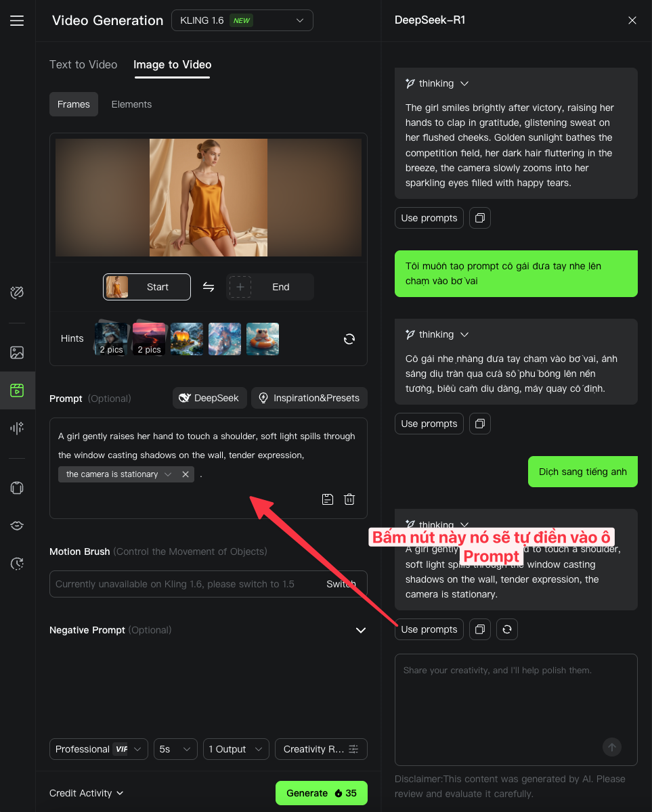
Task: Swap the Start and End frames
Action: coord(209,287)
